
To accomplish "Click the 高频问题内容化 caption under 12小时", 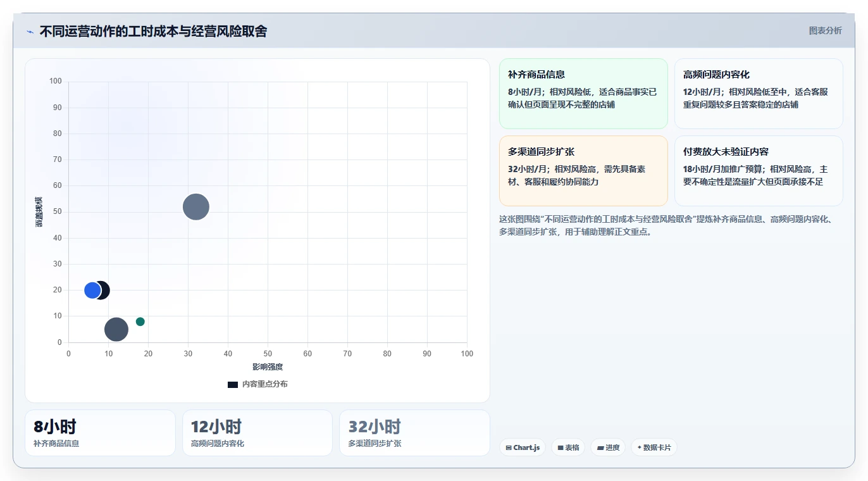I will tap(218, 444).
